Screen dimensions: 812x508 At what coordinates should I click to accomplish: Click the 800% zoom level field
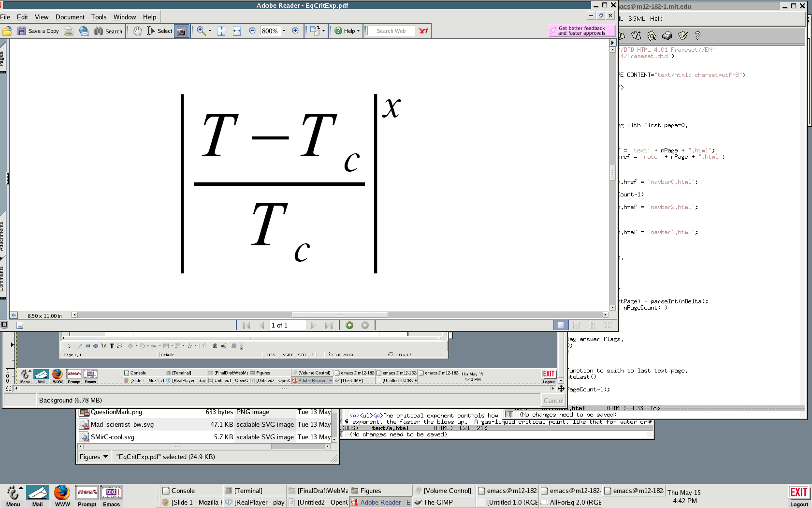pyautogui.click(x=270, y=31)
